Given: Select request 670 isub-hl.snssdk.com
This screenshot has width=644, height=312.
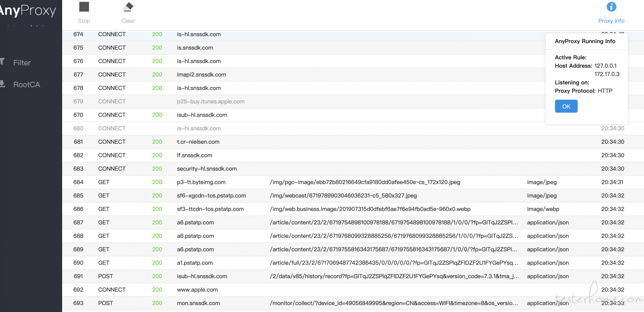Looking at the screenshot, I should [353, 115].
